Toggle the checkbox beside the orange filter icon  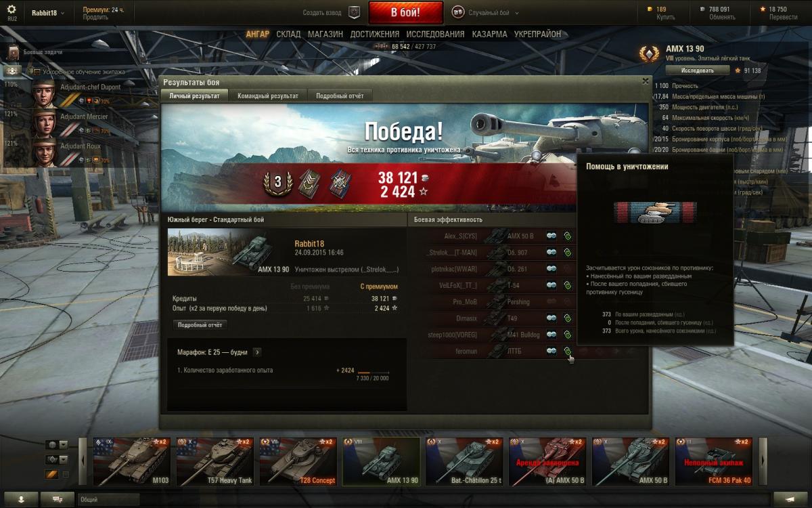[66, 474]
